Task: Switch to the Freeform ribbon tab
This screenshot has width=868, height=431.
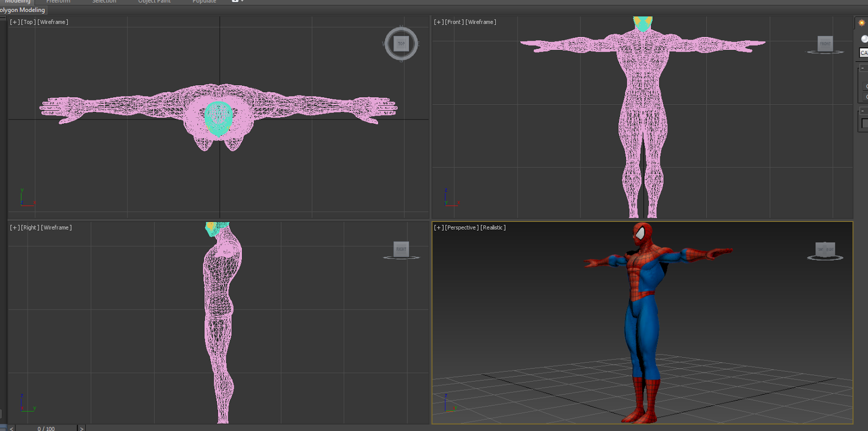Action: click(58, 2)
